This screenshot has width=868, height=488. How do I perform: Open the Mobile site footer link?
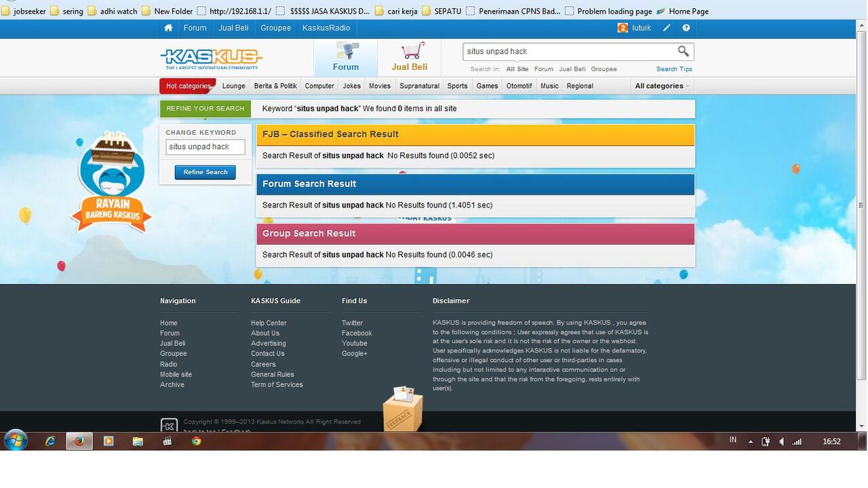tap(176, 375)
